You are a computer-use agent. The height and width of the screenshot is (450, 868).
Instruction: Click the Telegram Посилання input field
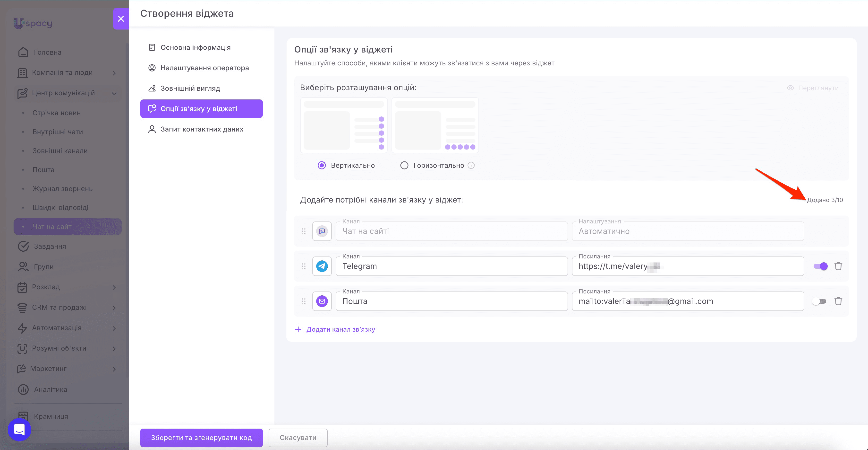(x=688, y=266)
